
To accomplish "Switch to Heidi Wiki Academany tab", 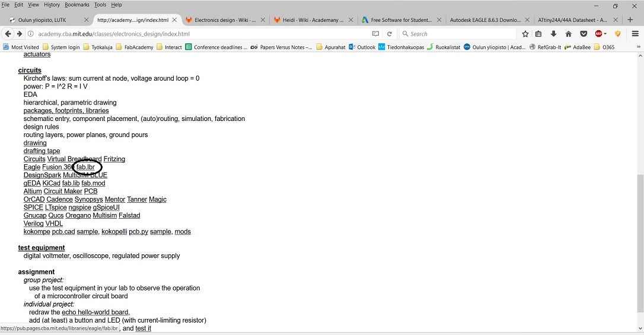I will tap(313, 20).
